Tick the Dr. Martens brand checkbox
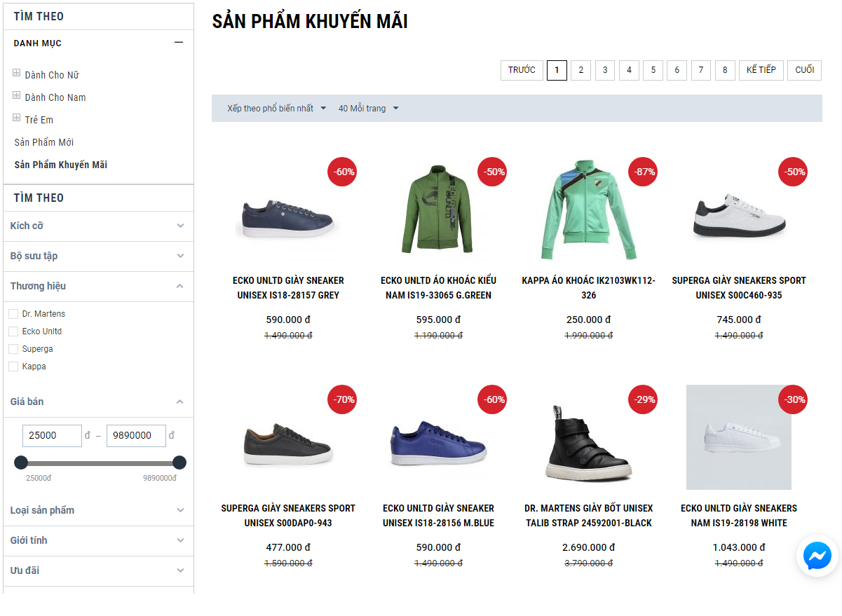Viewport: 842px width, 616px height. coord(13,314)
